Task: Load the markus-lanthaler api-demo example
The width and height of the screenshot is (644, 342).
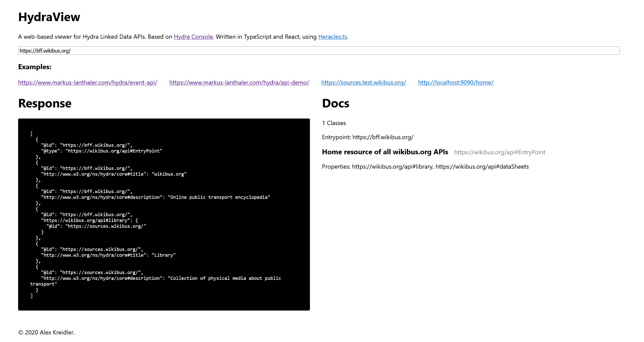Action: tap(239, 83)
